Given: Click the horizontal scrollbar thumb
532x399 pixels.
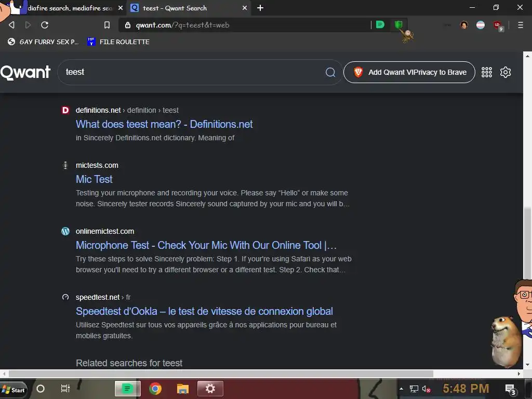Looking at the screenshot, I should [x=221, y=374].
